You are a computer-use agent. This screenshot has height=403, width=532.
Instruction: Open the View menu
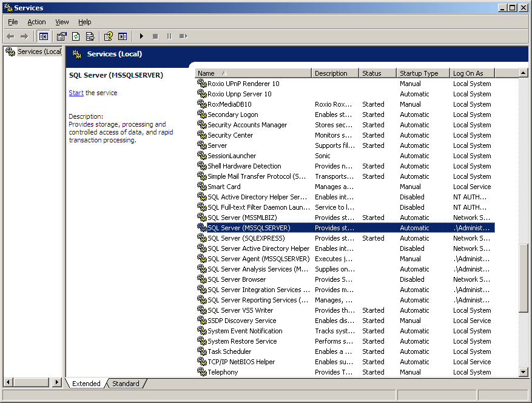(x=62, y=21)
